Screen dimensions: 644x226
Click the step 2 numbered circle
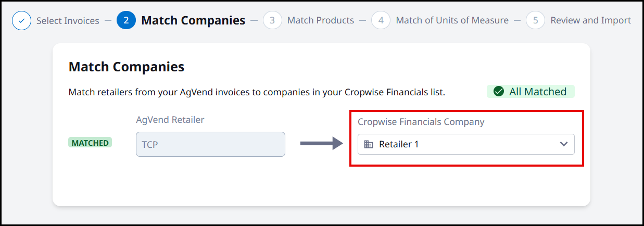[x=127, y=21]
